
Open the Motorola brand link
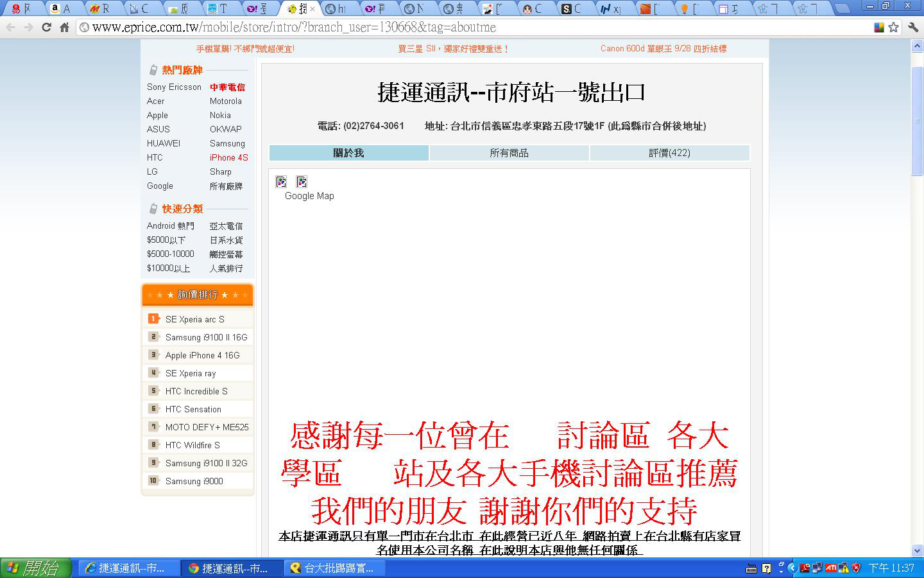225,101
